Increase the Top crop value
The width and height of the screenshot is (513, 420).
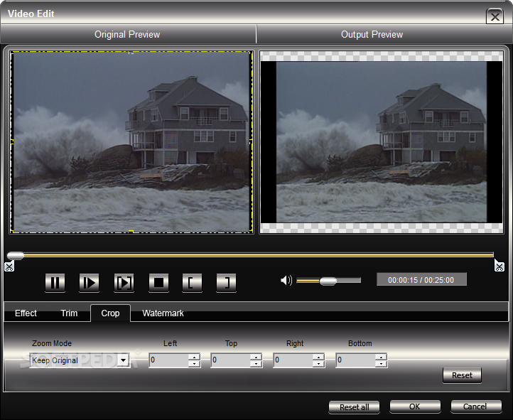tap(256, 357)
